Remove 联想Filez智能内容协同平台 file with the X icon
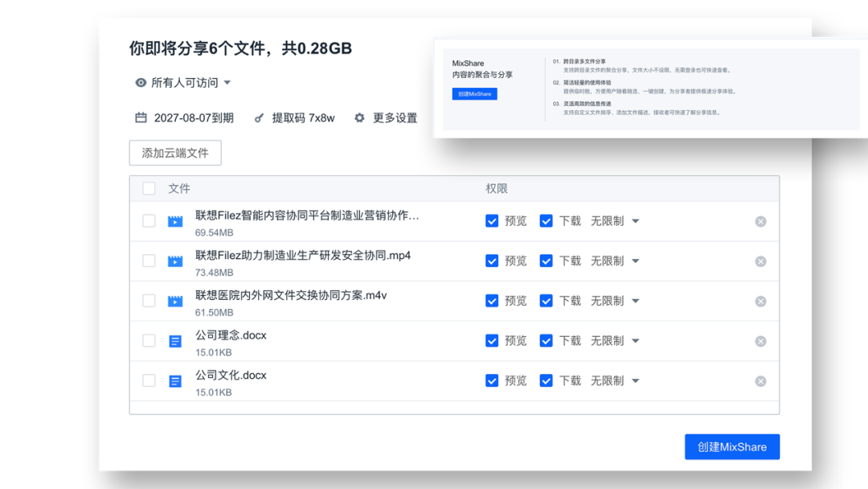This screenshot has width=868, height=489. click(x=760, y=221)
